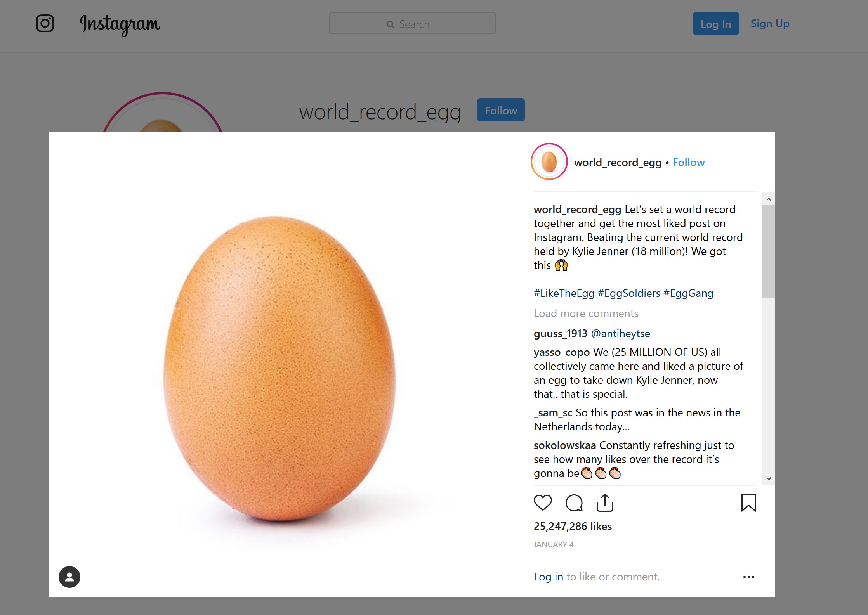Click into the Search field
The height and width of the screenshot is (615, 868).
pos(412,24)
